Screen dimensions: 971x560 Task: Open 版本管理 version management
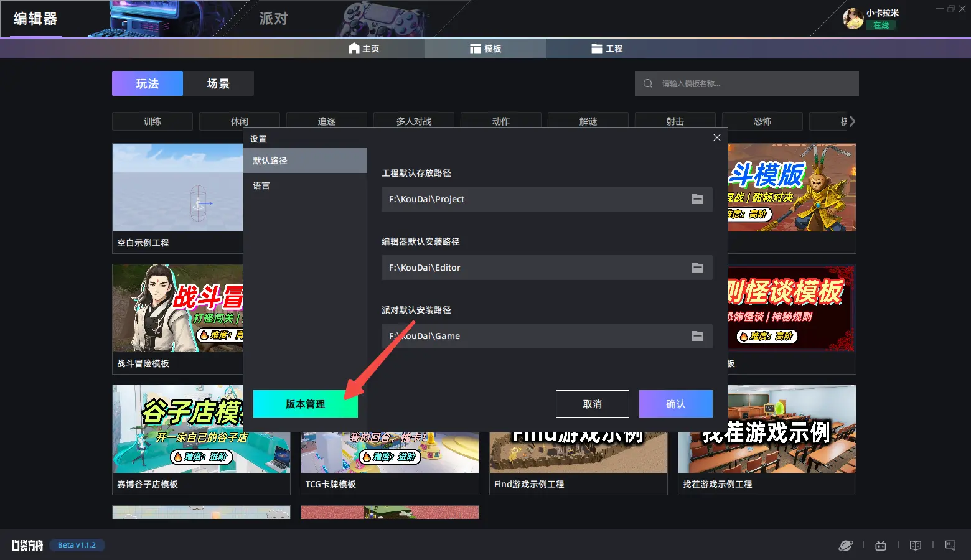tap(305, 404)
